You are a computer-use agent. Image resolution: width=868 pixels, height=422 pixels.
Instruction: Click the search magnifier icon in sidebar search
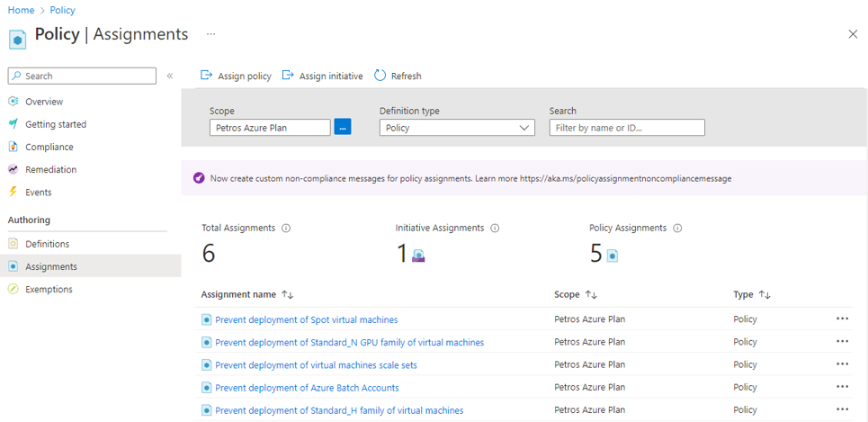pyautogui.click(x=17, y=76)
